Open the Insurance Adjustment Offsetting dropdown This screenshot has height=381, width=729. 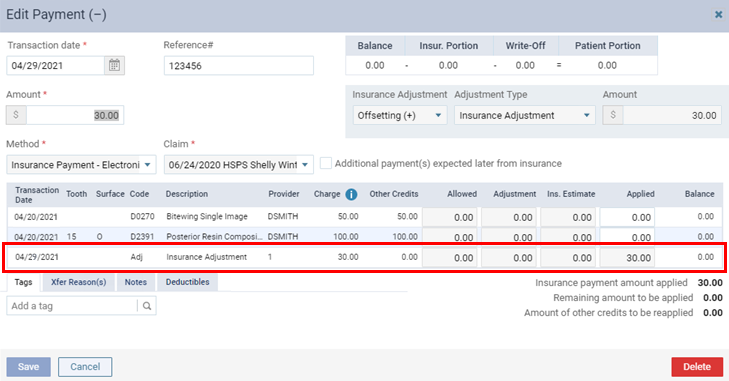point(400,115)
